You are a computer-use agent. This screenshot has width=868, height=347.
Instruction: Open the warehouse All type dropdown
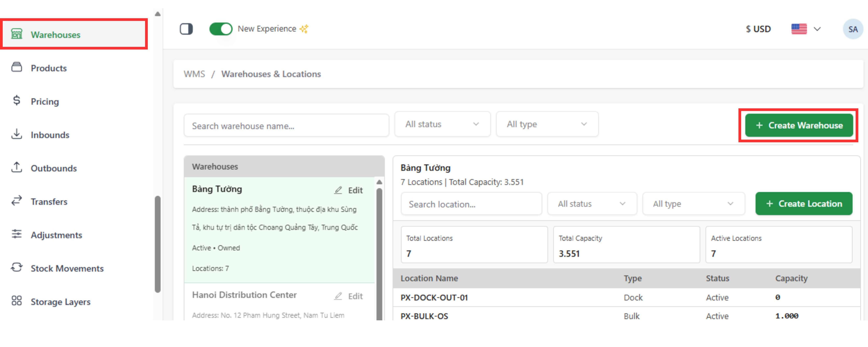pos(547,124)
